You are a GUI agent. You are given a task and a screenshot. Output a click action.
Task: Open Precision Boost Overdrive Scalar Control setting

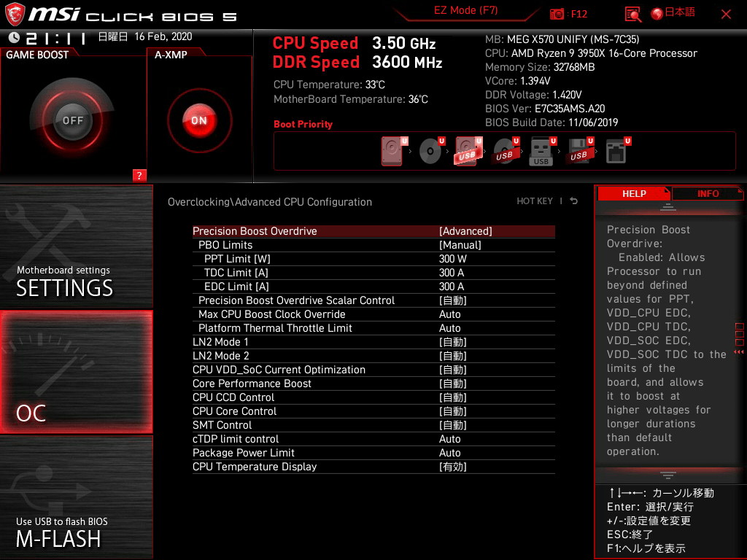coord(373,300)
